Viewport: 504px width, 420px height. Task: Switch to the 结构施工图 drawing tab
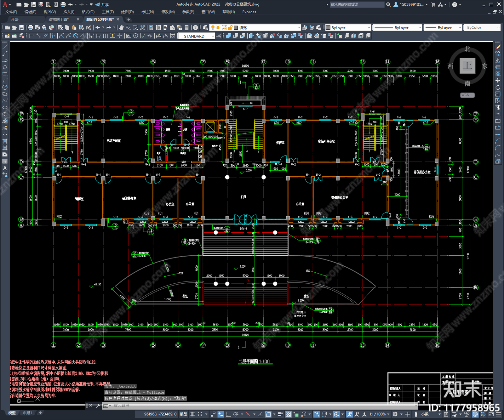[59, 20]
